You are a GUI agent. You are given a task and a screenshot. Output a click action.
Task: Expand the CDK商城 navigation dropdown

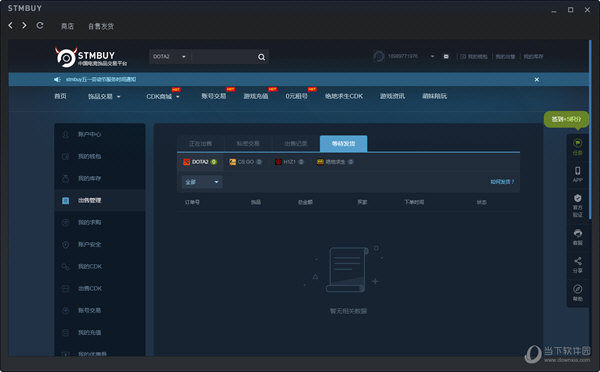tap(163, 96)
